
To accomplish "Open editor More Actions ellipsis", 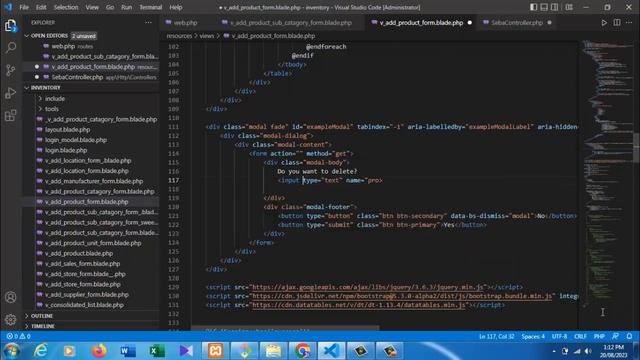I will tap(629, 23).
